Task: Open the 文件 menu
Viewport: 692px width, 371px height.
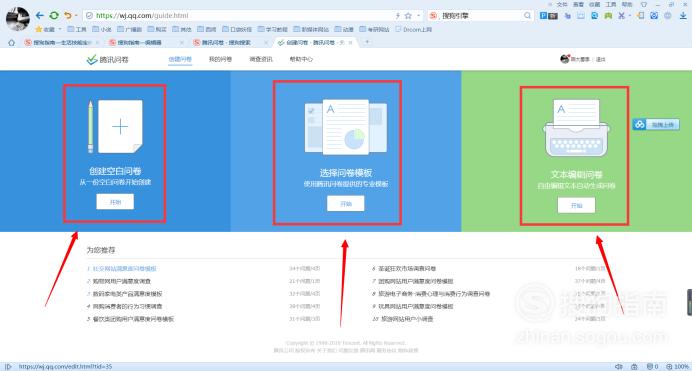Action: (x=562, y=4)
